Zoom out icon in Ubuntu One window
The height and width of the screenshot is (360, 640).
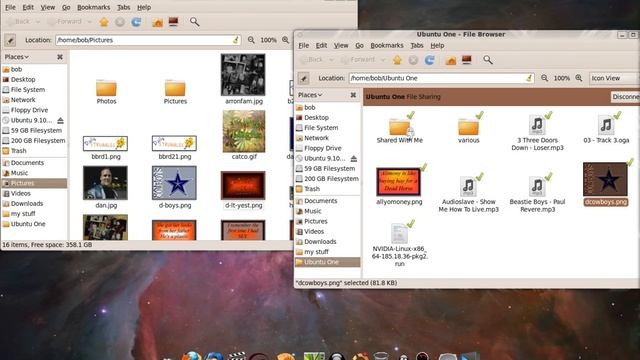[x=544, y=78]
